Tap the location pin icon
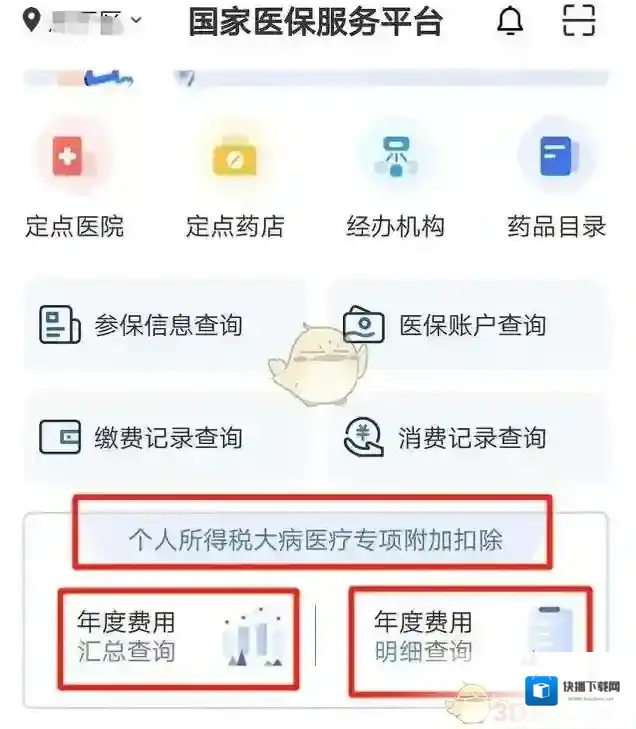Image resolution: width=636 pixels, height=729 pixels. 31,20
